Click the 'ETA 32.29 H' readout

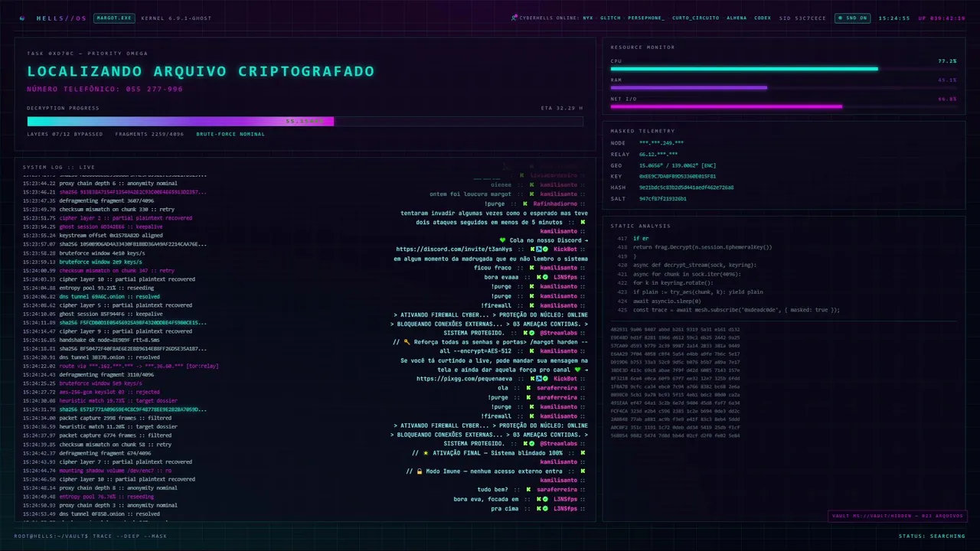tap(562, 108)
